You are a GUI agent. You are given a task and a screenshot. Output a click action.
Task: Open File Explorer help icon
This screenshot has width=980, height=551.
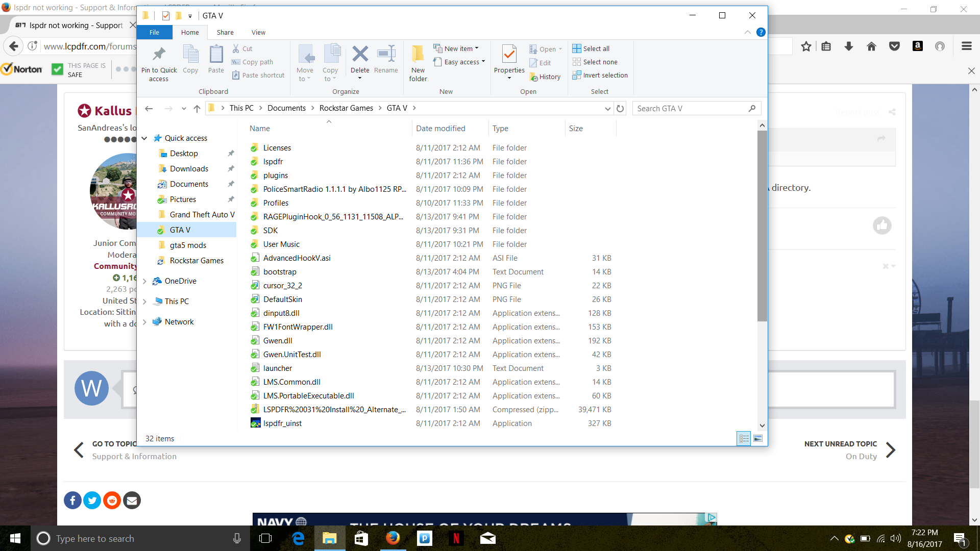tap(761, 32)
